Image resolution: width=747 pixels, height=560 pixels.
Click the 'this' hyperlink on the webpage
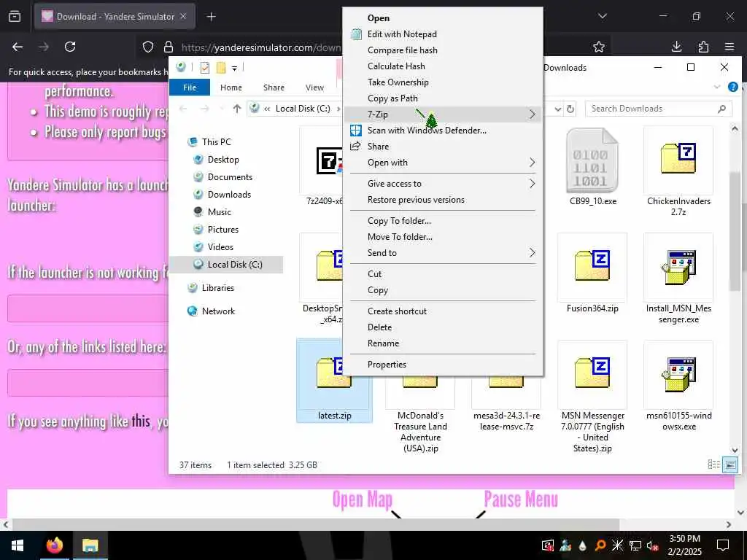(141, 421)
